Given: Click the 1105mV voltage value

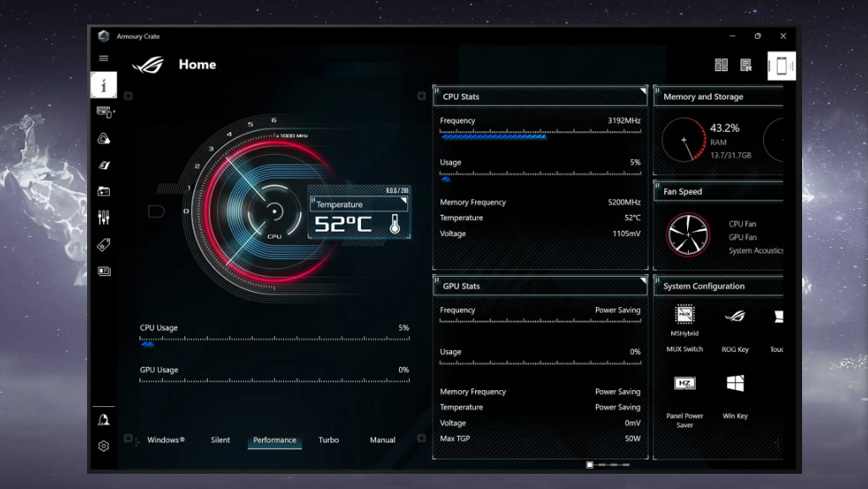Looking at the screenshot, I should point(626,234).
